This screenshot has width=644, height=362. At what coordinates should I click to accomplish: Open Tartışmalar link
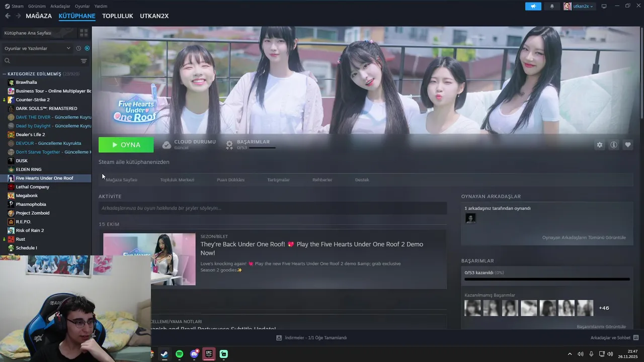tap(278, 180)
